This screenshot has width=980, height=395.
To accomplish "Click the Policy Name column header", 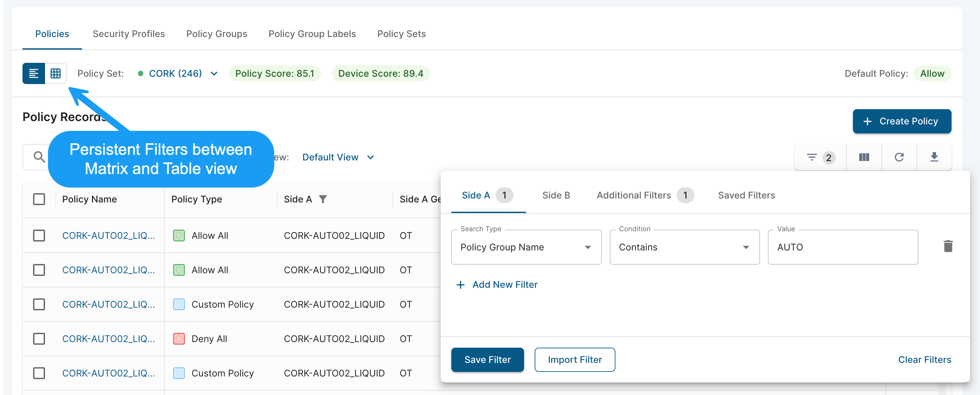I will pos(89,199).
